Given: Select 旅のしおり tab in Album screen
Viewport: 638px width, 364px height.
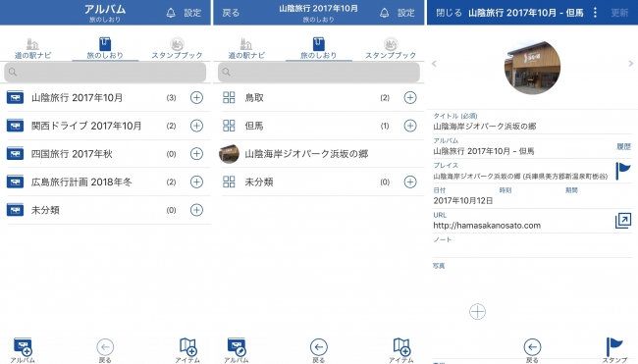Looking at the screenshot, I should coord(105,49).
